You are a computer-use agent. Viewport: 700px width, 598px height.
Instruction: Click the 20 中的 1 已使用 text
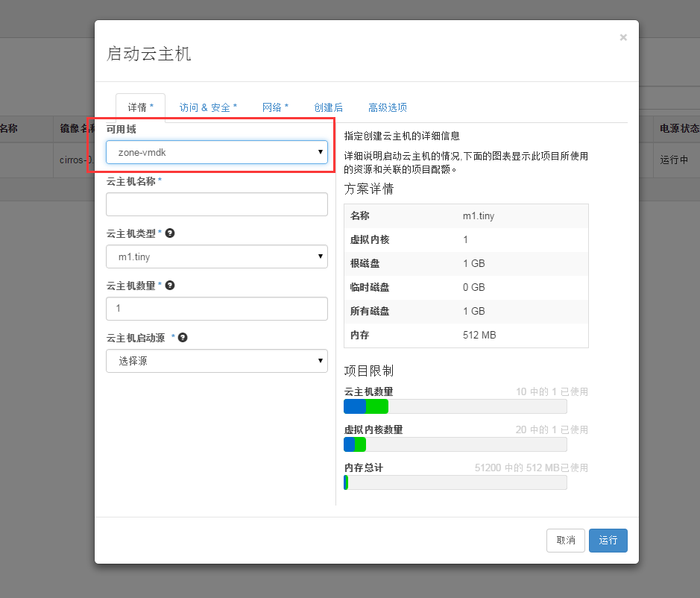tap(552, 429)
